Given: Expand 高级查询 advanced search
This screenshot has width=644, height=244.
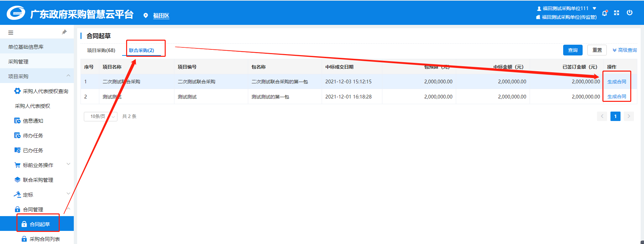Looking at the screenshot, I should click(625, 50).
